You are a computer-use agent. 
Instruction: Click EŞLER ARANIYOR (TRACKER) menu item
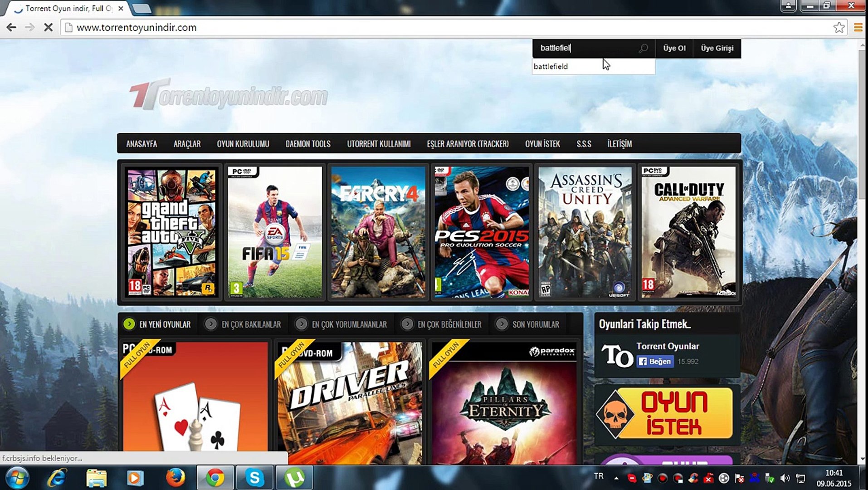468,144
